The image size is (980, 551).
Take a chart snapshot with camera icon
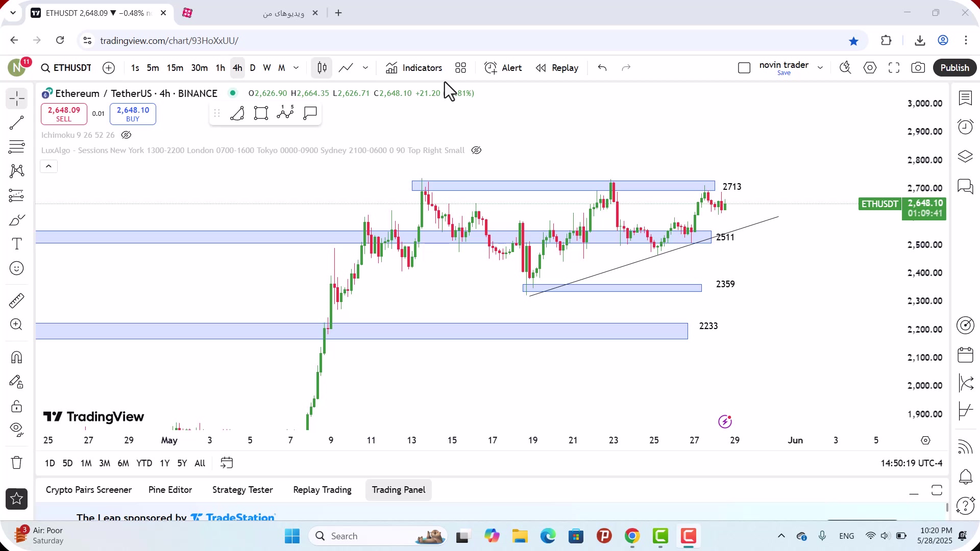coord(918,68)
